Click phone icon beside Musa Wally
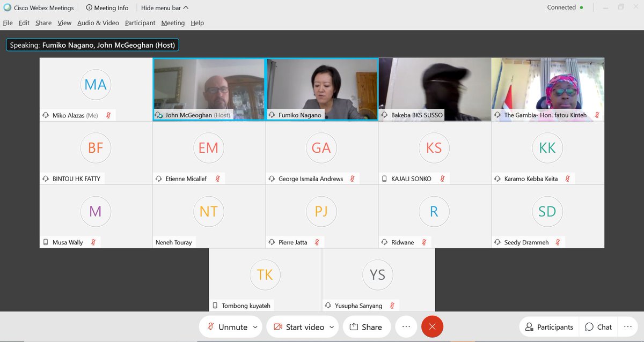Image resolution: width=644 pixels, height=342 pixels. [46, 242]
